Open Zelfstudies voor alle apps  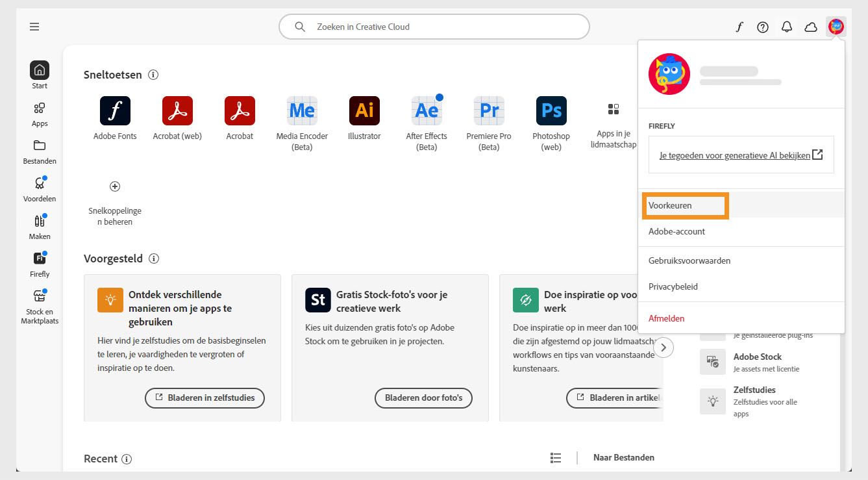(749, 401)
